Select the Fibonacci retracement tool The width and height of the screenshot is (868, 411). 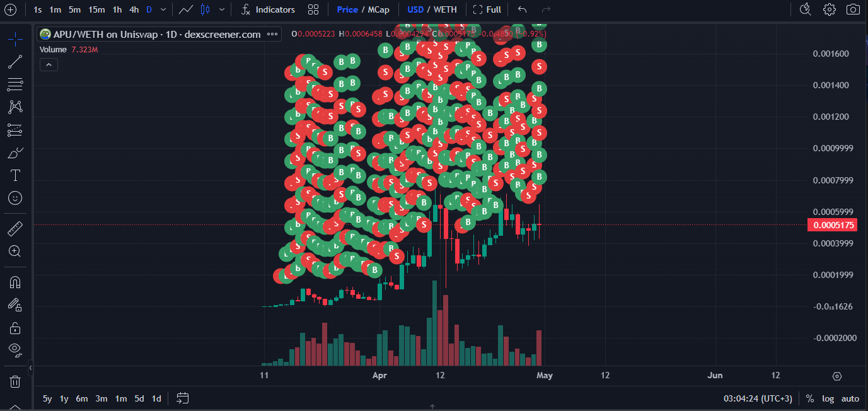(x=15, y=84)
